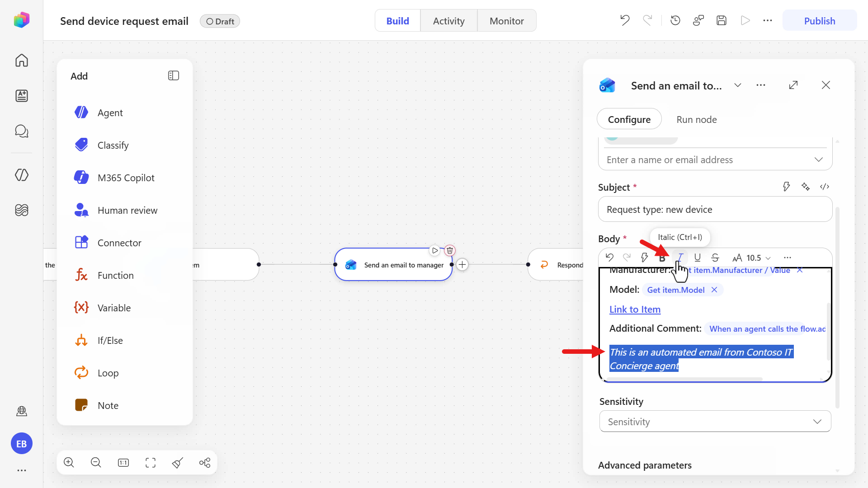This screenshot has width=868, height=488.
Task: Open the node panel more options ellipsis
Action: pyautogui.click(x=761, y=85)
